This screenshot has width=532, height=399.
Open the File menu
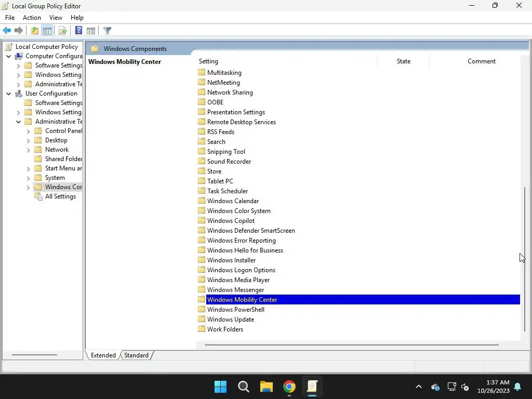(x=10, y=18)
